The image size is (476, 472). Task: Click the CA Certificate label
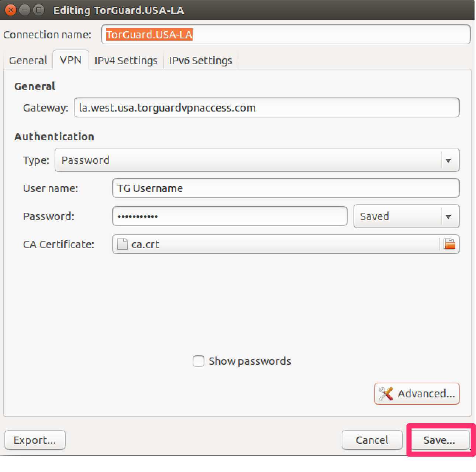tap(59, 244)
